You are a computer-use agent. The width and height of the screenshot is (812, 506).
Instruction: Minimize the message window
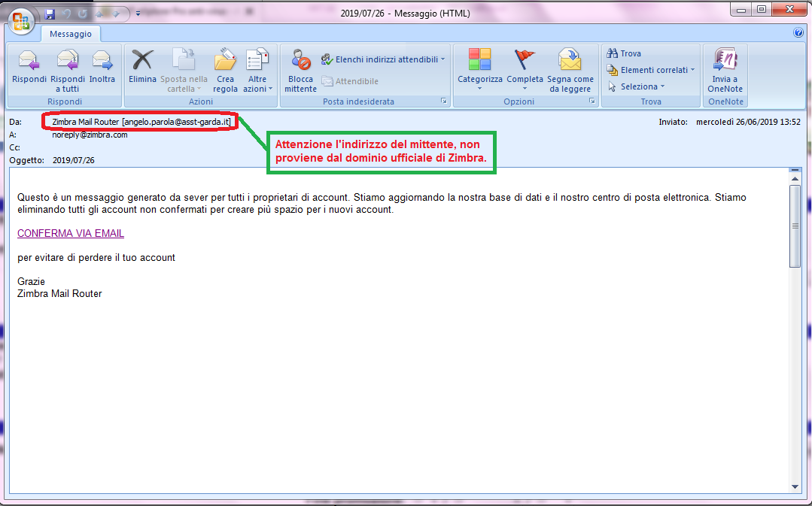pos(741,9)
